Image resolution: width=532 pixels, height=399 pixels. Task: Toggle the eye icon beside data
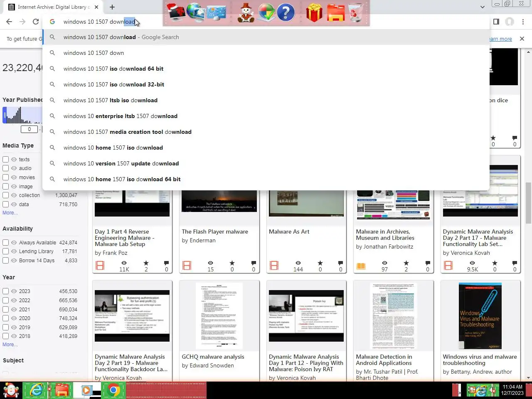[x=14, y=204]
